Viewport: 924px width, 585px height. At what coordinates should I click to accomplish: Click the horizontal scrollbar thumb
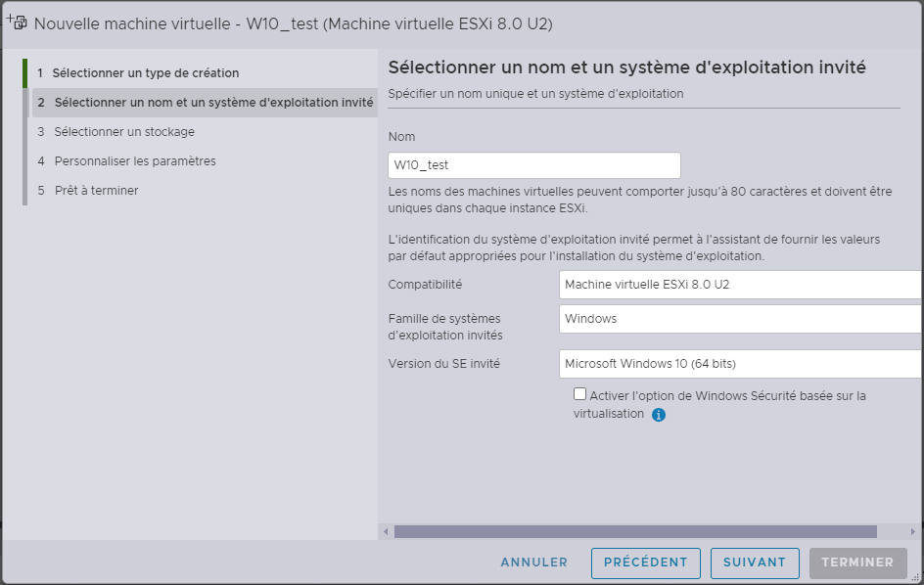coord(635,532)
